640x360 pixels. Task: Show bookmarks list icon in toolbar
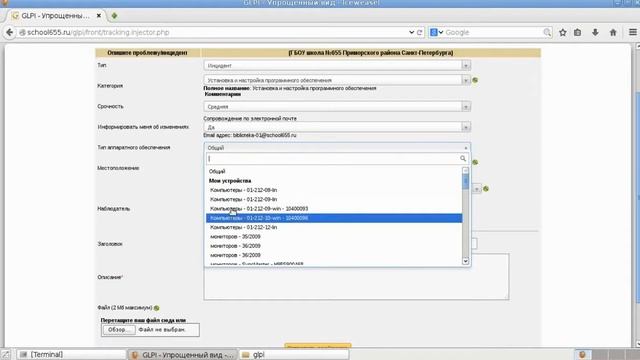(x=578, y=32)
